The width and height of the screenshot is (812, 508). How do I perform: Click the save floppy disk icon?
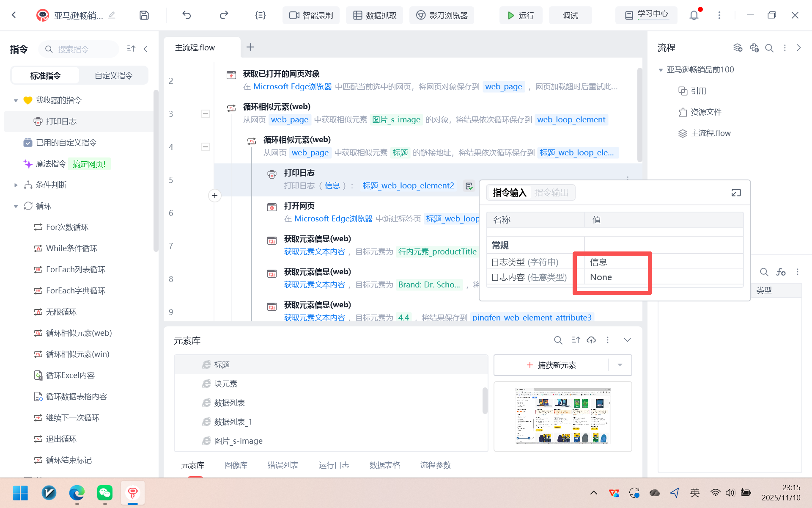tap(144, 15)
